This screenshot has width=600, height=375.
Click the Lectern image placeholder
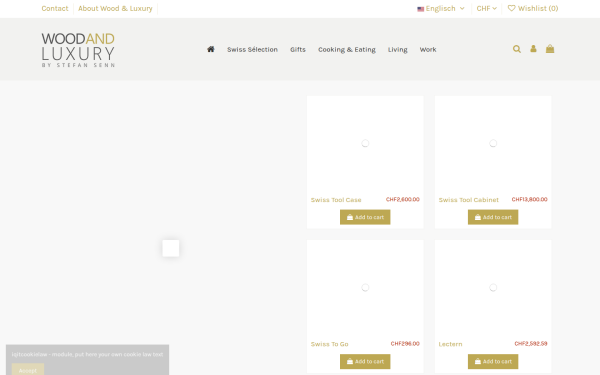(493, 288)
